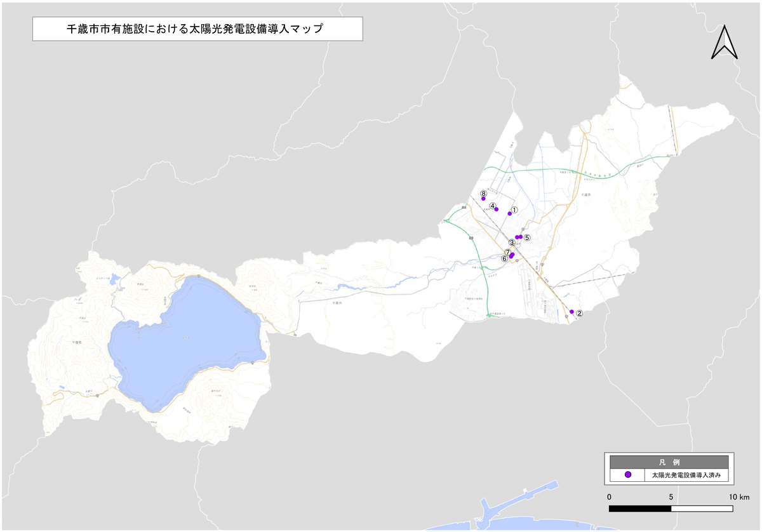The height and width of the screenshot is (532, 762).
Task: Click the 5 label on scale bar
Action: (x=671, y=496)
